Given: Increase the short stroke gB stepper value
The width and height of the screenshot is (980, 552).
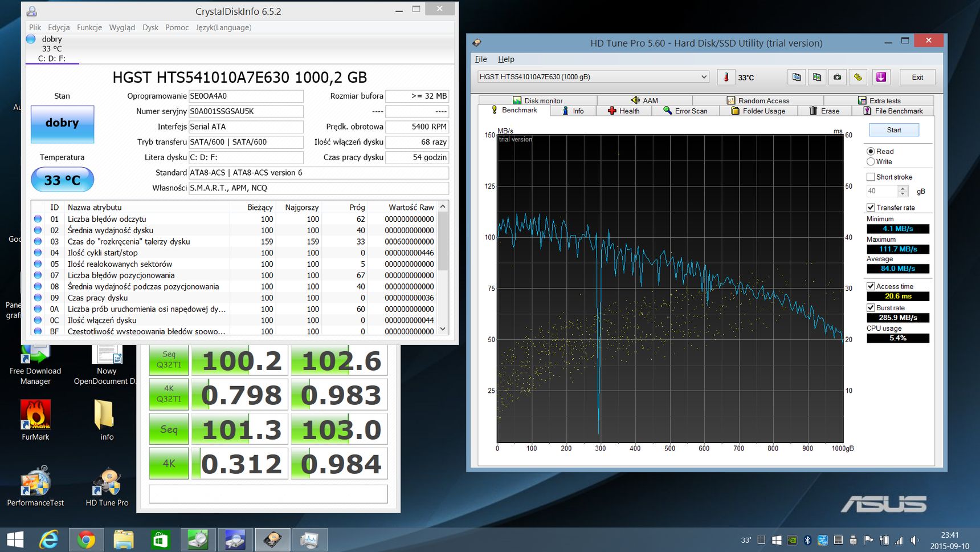Looking at the screenshot, I should click(x=903, y=188).
